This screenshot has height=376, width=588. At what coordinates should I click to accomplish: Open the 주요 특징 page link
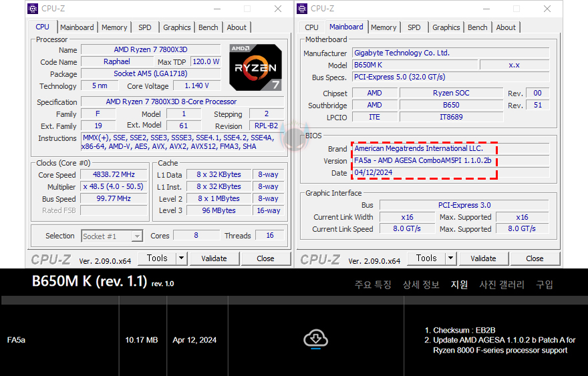pos(373,285)
